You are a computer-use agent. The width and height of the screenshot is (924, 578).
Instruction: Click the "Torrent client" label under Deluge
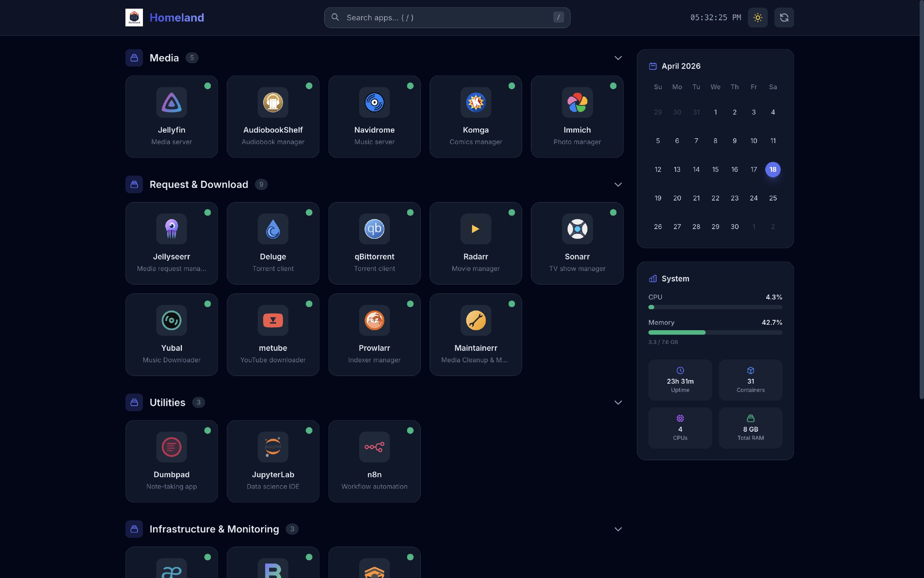click(273, 269)
